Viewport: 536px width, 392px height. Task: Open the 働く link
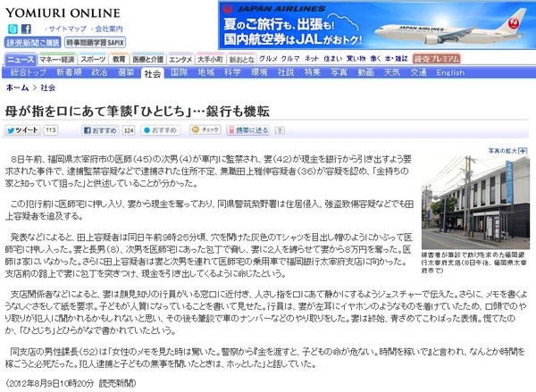(375, 59)
